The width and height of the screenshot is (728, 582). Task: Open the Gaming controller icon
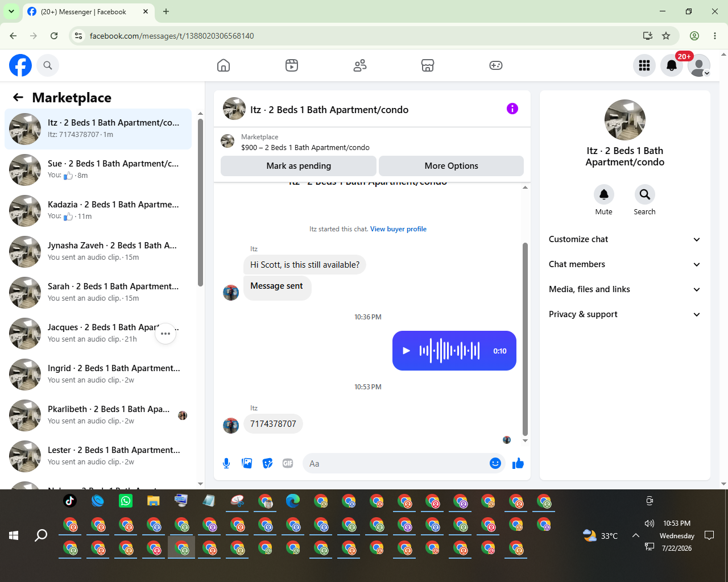click(x=496, y=65)
